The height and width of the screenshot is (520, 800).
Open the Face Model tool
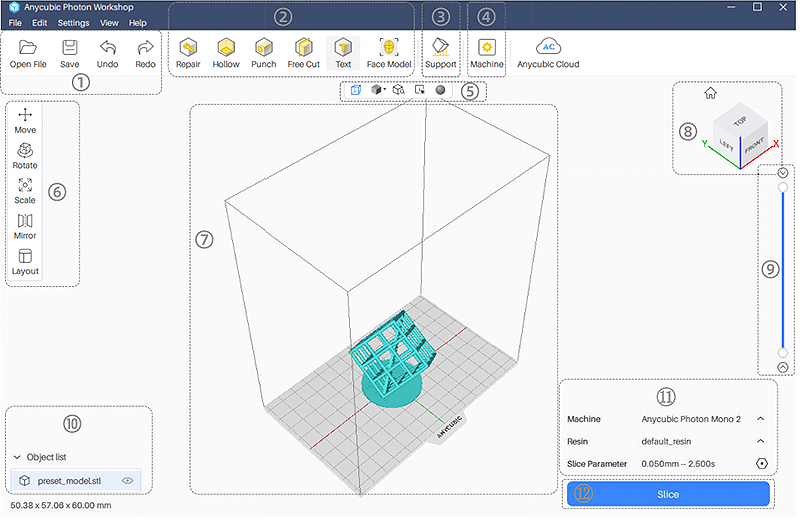coord(389,54)
